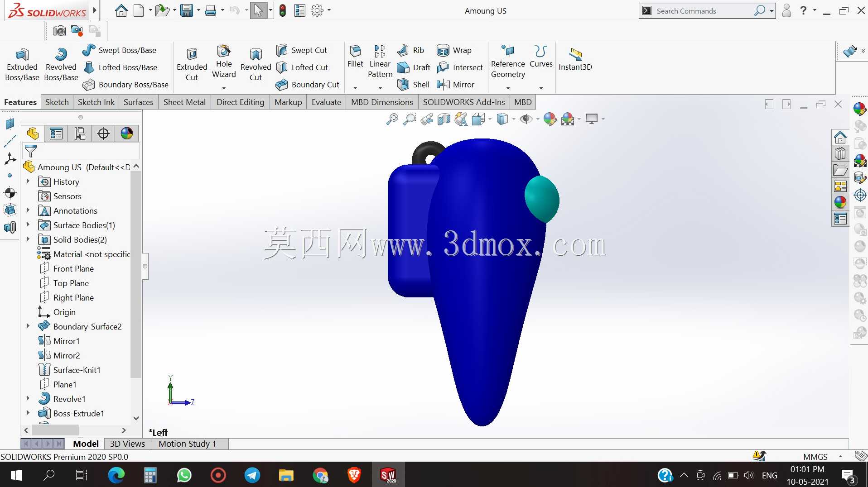868x487 pixels.
Task: Open the Curves tool
Action: (541, 57)
